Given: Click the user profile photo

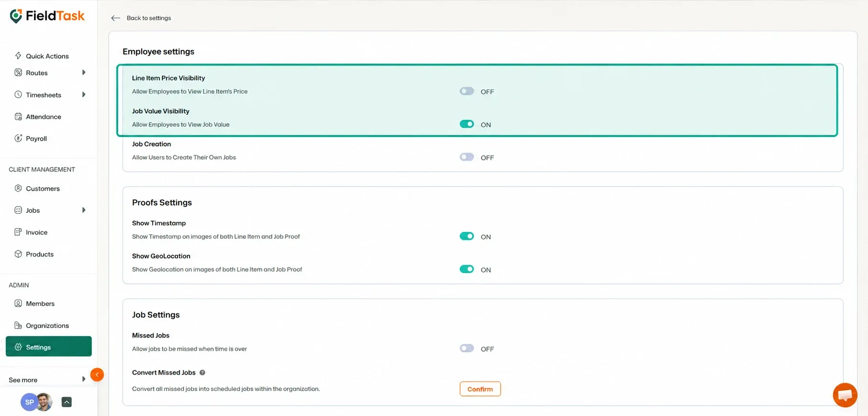Looking at the screenshot, I should [44, 402].
